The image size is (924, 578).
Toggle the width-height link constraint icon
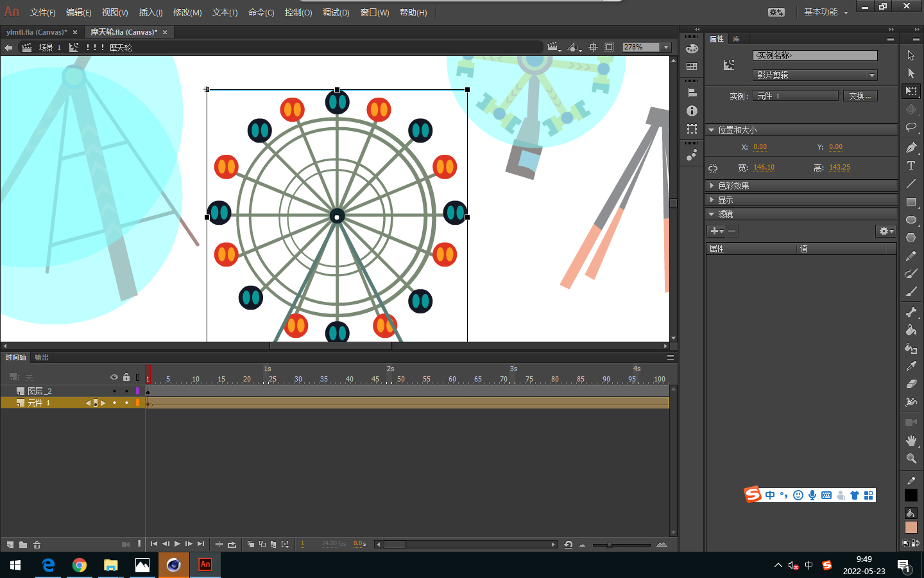713,168
